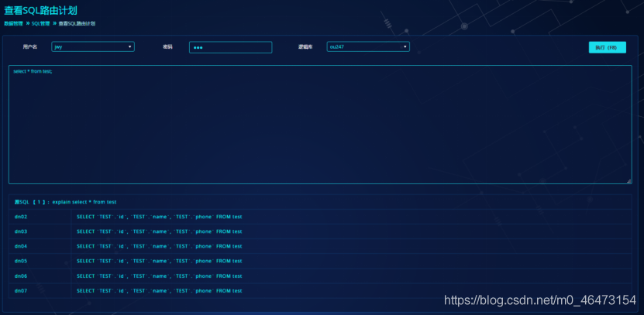
Task: Click the page title 查看SQL路由计划
Action: click(40, 10)
